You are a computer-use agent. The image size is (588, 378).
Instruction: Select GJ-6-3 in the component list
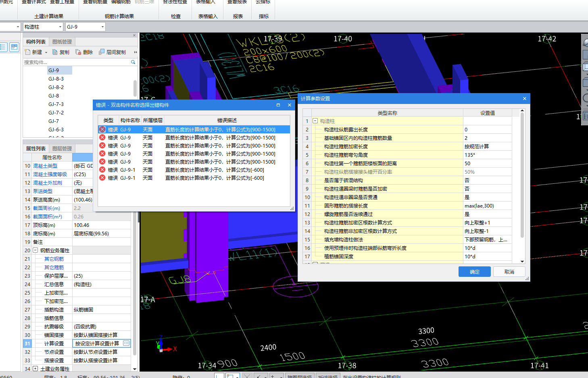[x=56, y=129]
